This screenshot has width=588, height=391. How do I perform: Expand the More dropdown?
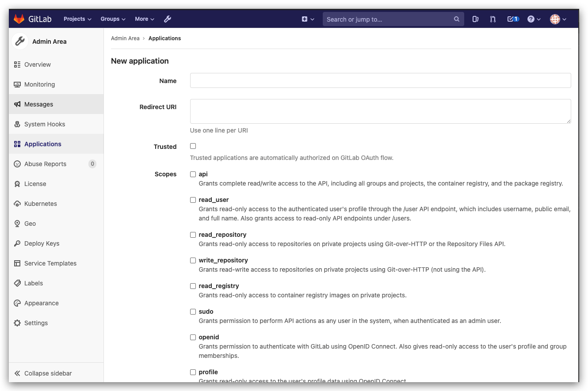(x=145, y=19)
